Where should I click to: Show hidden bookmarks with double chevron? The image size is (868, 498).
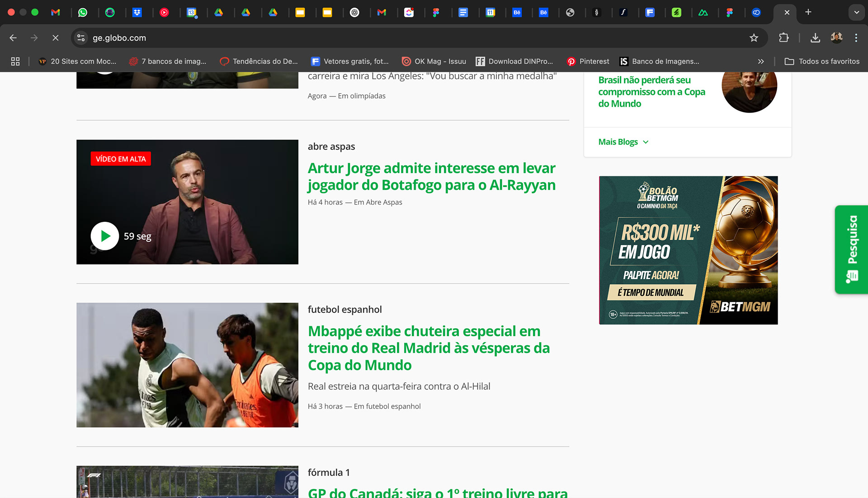(x=761, y=61)
